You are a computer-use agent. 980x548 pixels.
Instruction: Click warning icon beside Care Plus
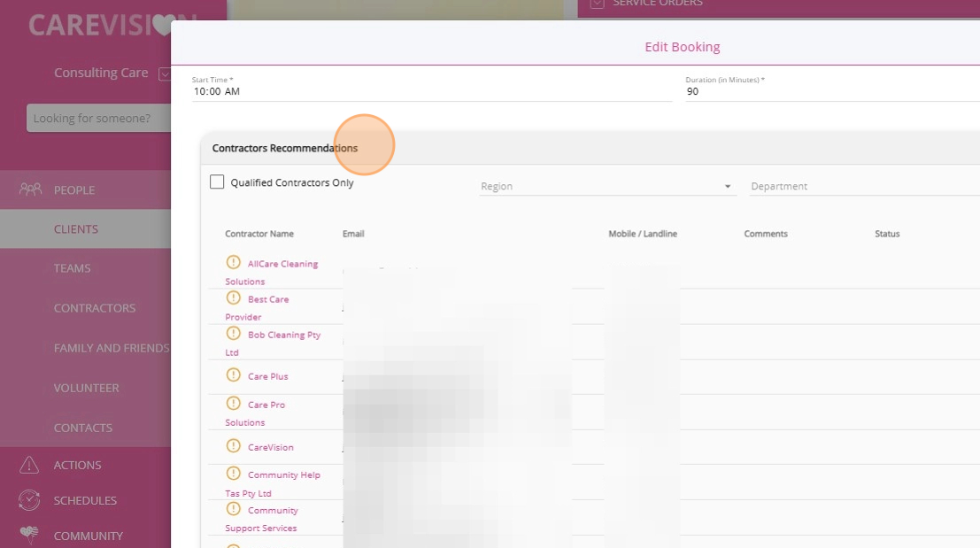(x=233, y=375)
